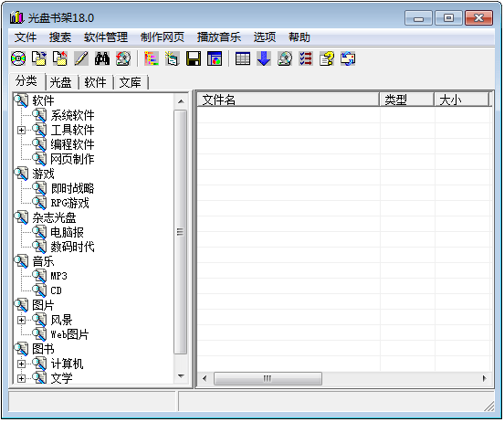The image size is (504, 422).
Task: Select MP3 in the tree
Action: pyautogui.click(x=58, y=276)
